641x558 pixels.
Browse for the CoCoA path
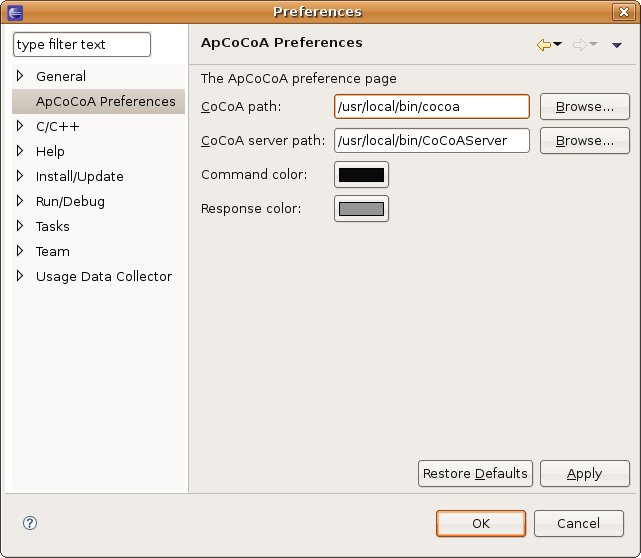click(x=585, y=107)
